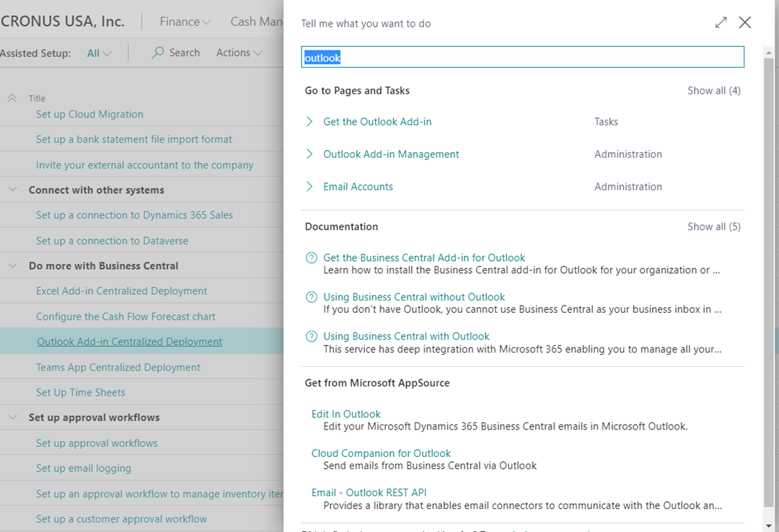Open Using Business Central without Outlook article

[414, 297]
